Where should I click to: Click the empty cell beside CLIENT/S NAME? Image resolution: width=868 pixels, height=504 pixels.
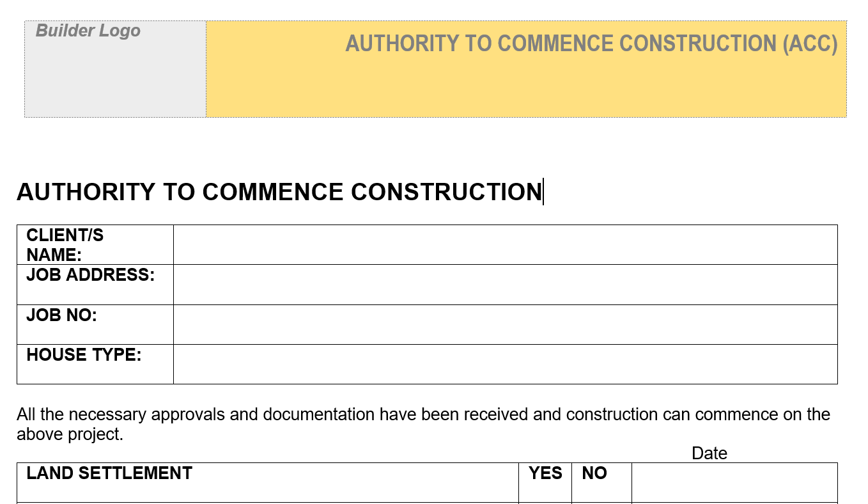pyautogui.click(x=505, y=244)
